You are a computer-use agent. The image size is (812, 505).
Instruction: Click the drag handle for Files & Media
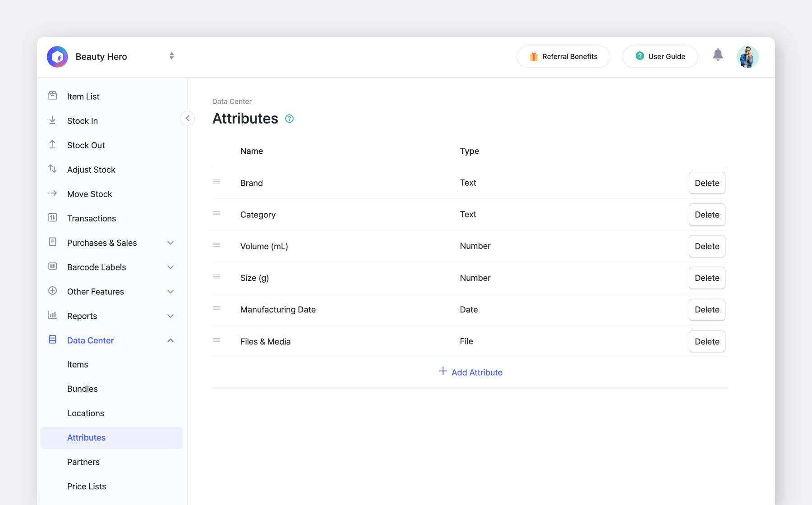pyautogui.click(x=217, y=340)
